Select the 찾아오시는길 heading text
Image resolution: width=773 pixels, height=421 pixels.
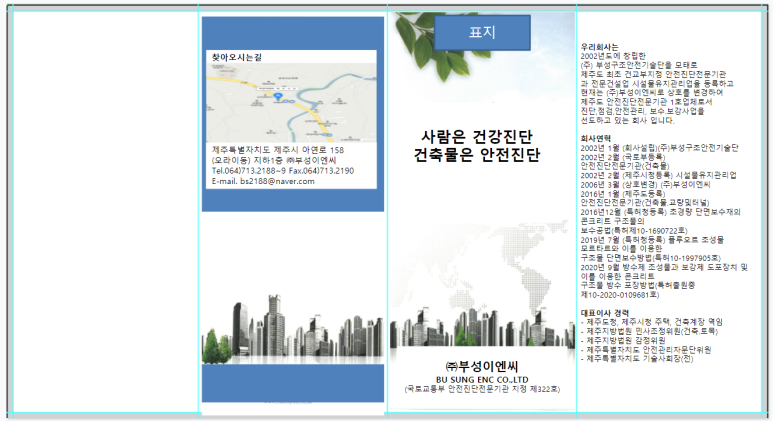(237, 58)
